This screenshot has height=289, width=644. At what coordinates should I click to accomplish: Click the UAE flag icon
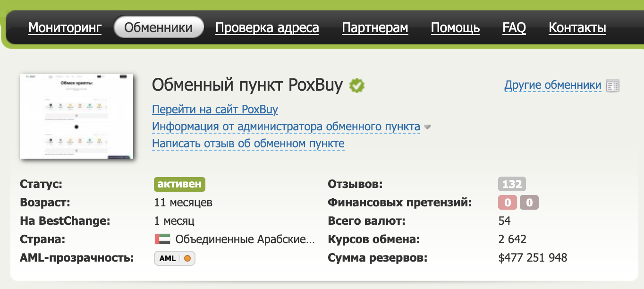point(162,239)
